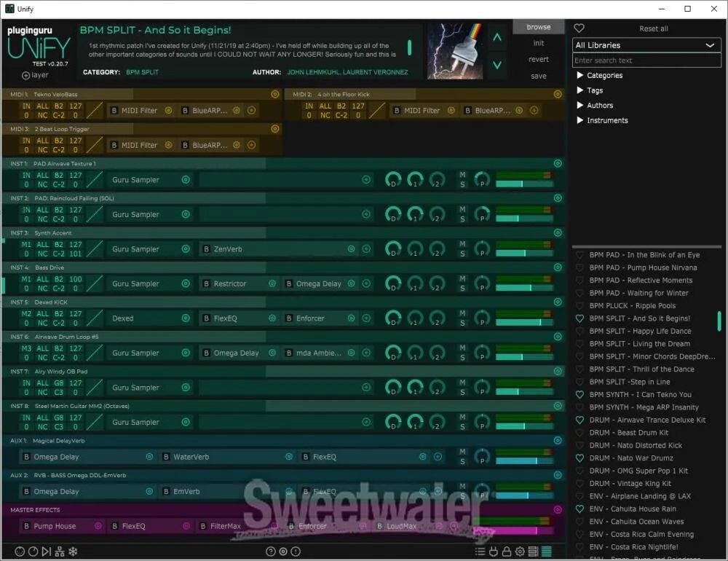Click the revert button
This screenshot has width=728, height=561.
point(538,60)
